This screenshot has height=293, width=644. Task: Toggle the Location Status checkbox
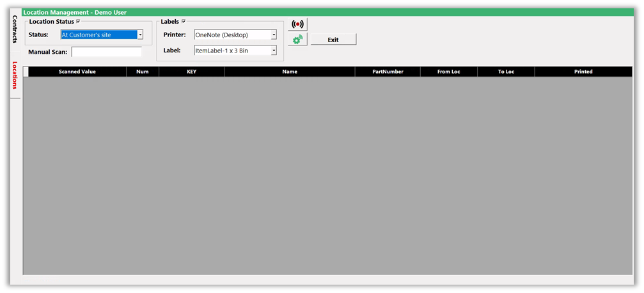pyautogui.click(x=78, y=22)
